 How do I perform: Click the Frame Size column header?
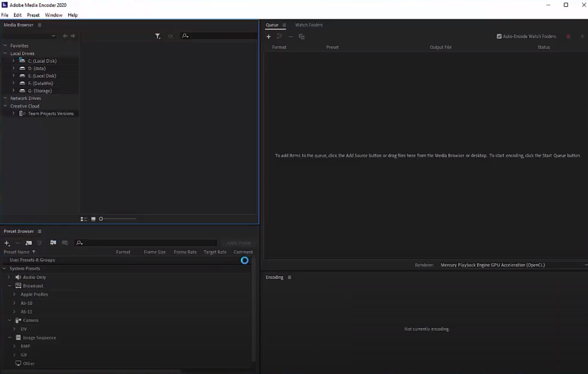pos(155,252)
